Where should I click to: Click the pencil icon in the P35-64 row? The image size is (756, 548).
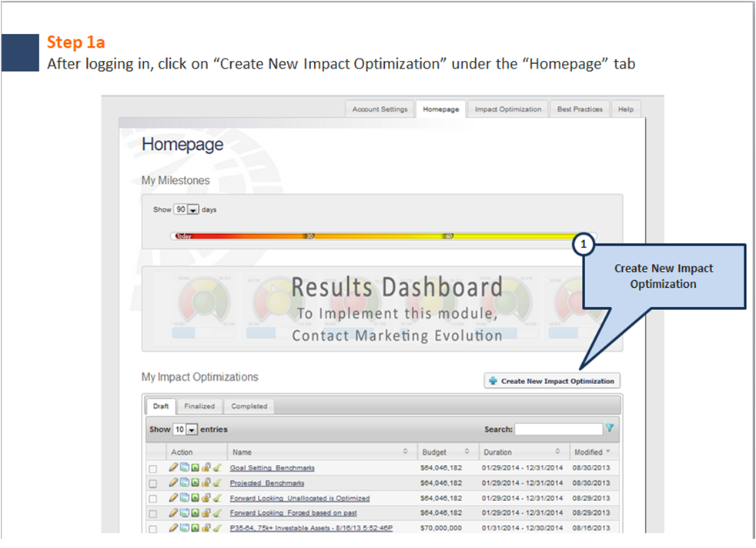(x=174, y=528)
